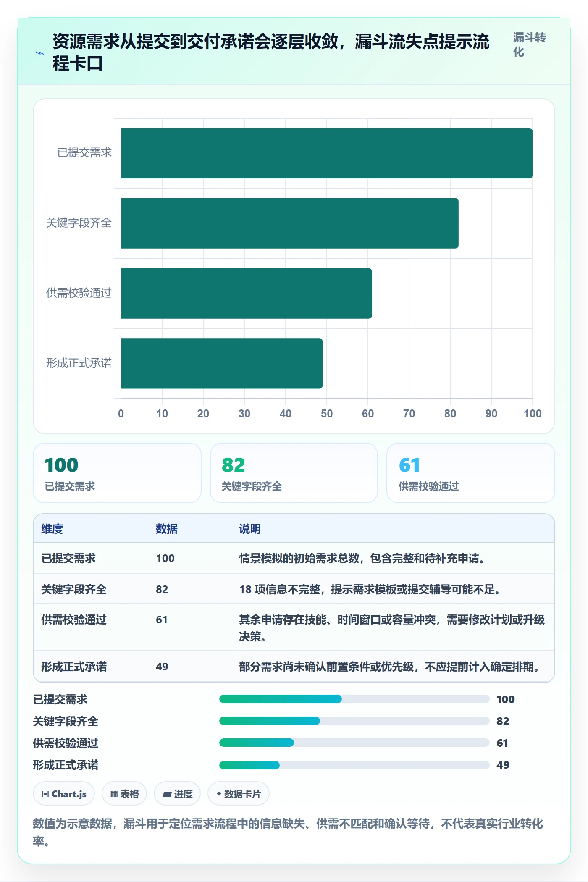The image size is (588, 882).
Task: Click the 供需校验通过 bar in the chart
Action: 247,293
